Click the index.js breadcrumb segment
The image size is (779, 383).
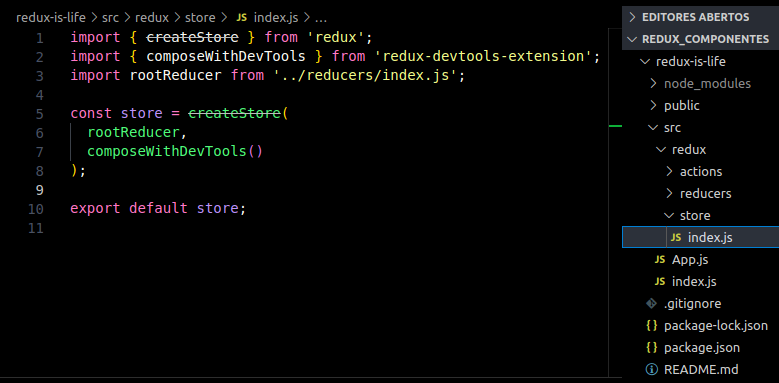[276, 18]
